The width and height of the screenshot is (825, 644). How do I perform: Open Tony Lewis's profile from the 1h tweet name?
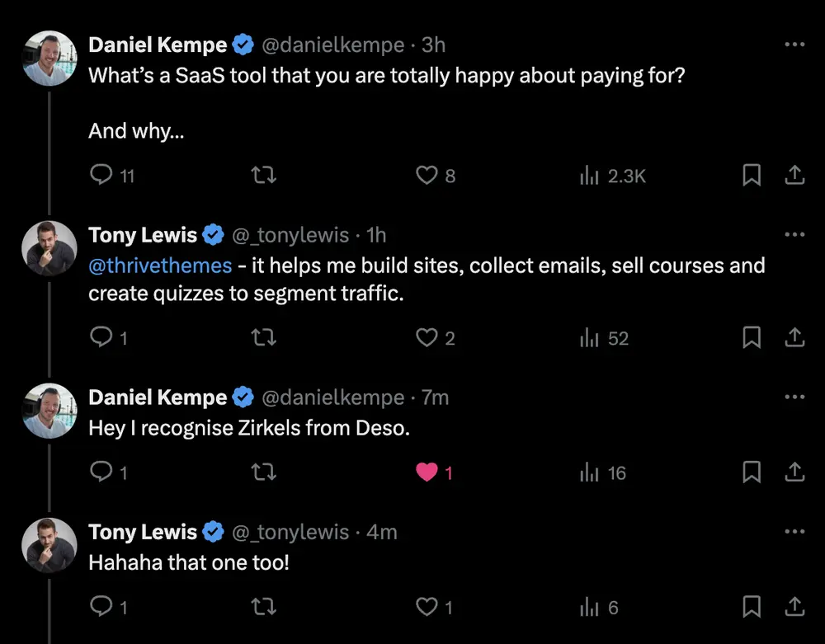(x=143, y=235)
